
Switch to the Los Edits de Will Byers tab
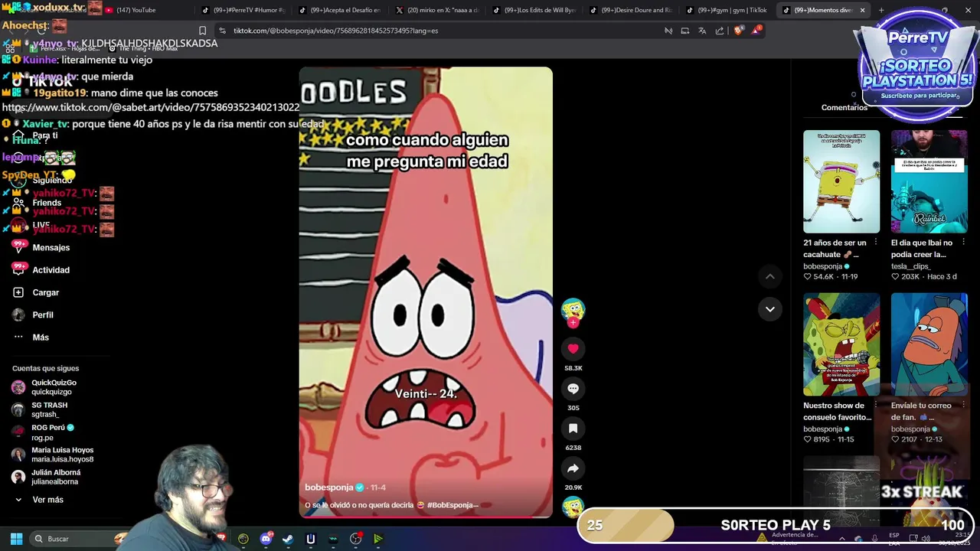coord(534,10)
